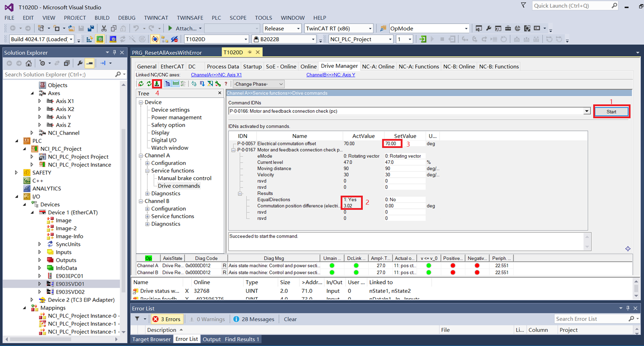Expand the SAFETY node in Solution Explorer
The height and width of the screenshot is (346, 644).
tap(16, 173)
